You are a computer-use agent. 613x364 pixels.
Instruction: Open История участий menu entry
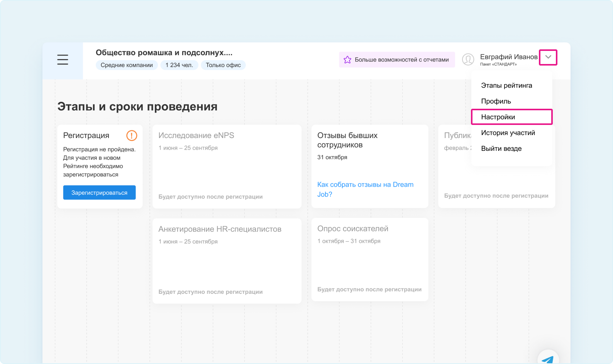(508, 133)
